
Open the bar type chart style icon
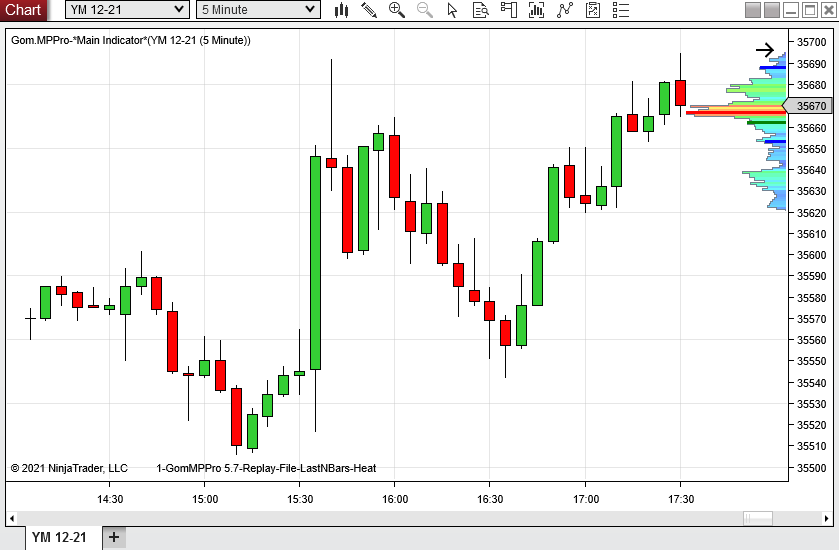point(341,10)
